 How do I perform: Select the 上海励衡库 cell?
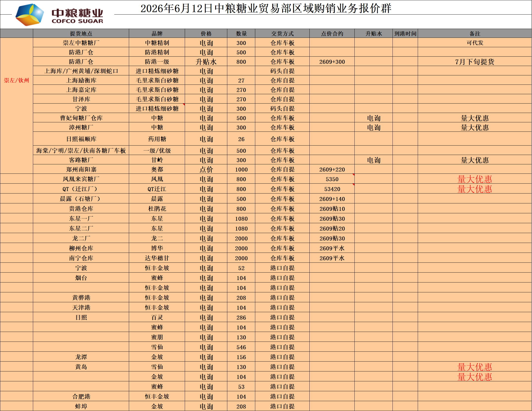[x=81, y=81]
